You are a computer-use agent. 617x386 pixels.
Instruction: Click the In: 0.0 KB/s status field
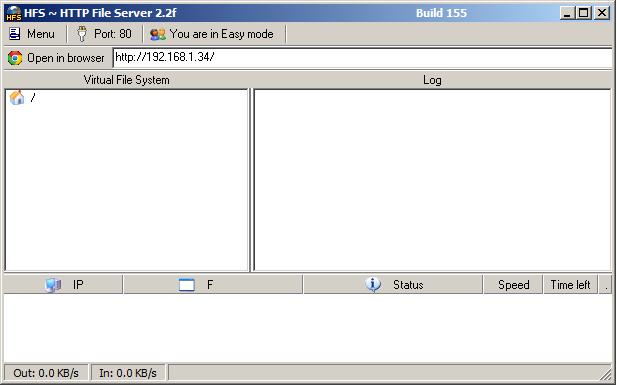(x=128, y=373)
